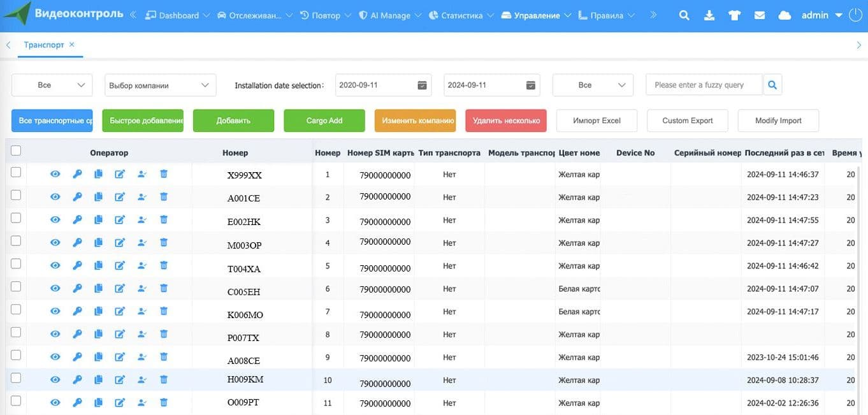Go to next tabs with right arrow
The width and height of the screenshot is (868, 415).
[x=860, y=45]
